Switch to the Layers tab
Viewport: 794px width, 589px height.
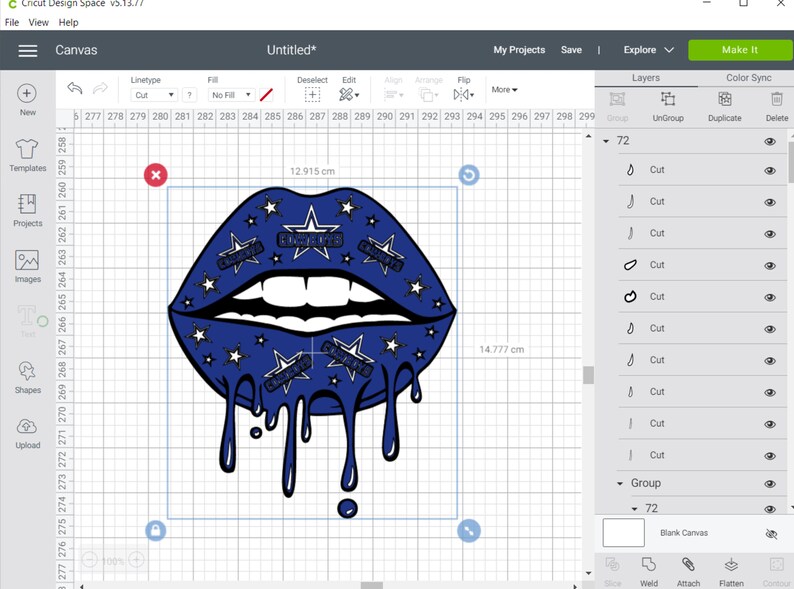point(646,78)
